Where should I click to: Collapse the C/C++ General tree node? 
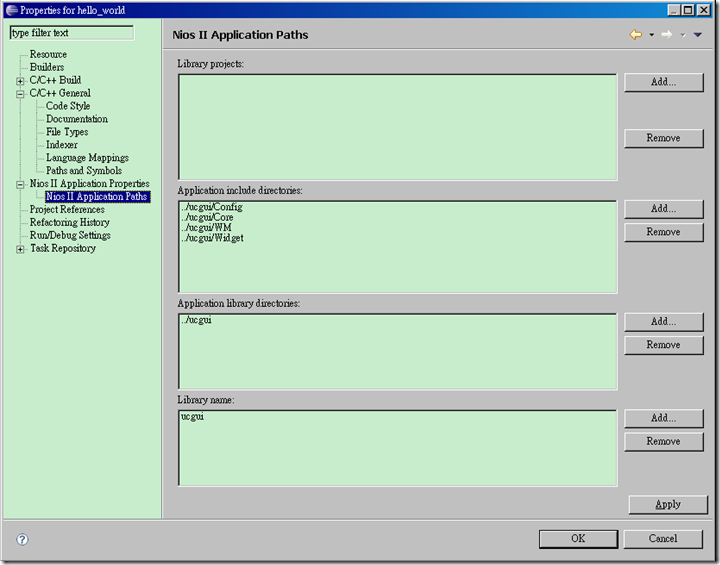(20, 94)
